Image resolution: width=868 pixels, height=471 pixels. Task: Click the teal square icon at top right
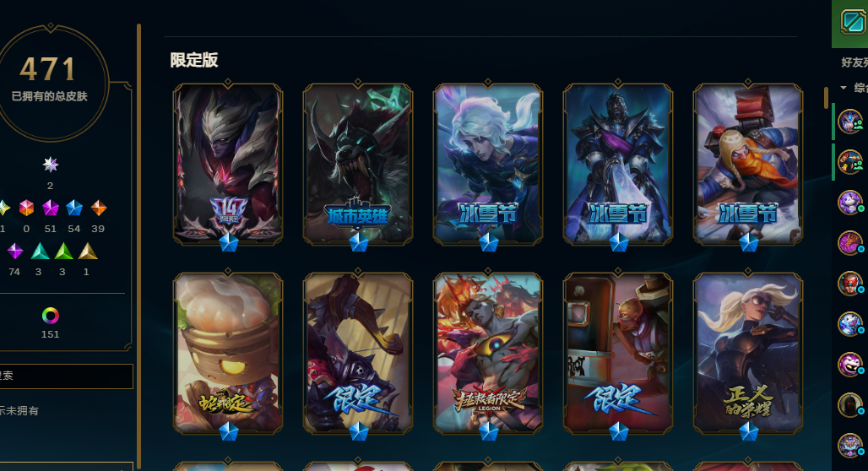pos(853,22)
